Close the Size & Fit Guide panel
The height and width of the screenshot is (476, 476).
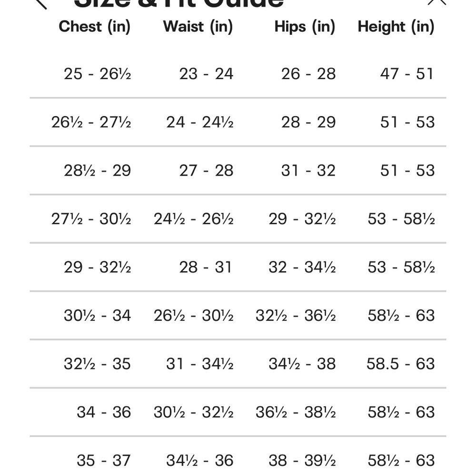pyautogui.click(x=437, y=2)
